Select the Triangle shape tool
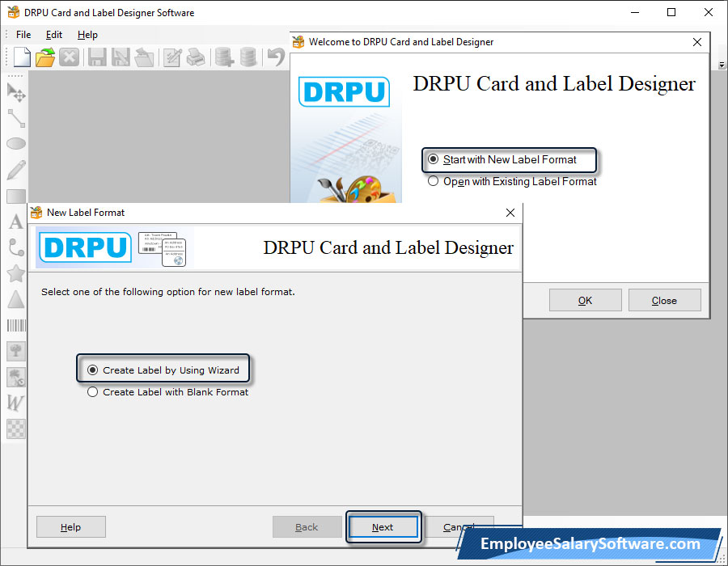Viewport: 728px width, 566px height. [x=16, y=299]
